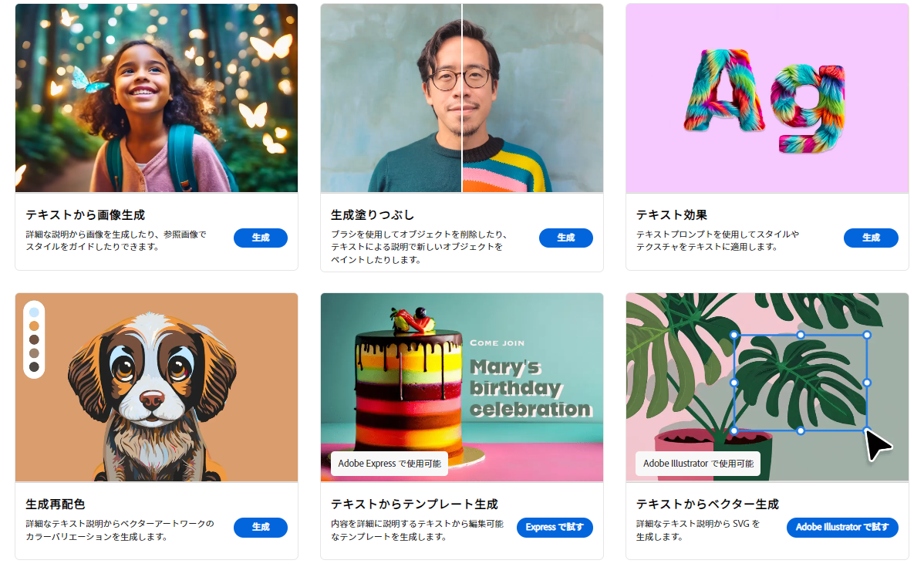Image resolution: width=924 pixels, height=567 pixels.
Task: Click the テキストから画像生成 title
Action: (86, 215)
